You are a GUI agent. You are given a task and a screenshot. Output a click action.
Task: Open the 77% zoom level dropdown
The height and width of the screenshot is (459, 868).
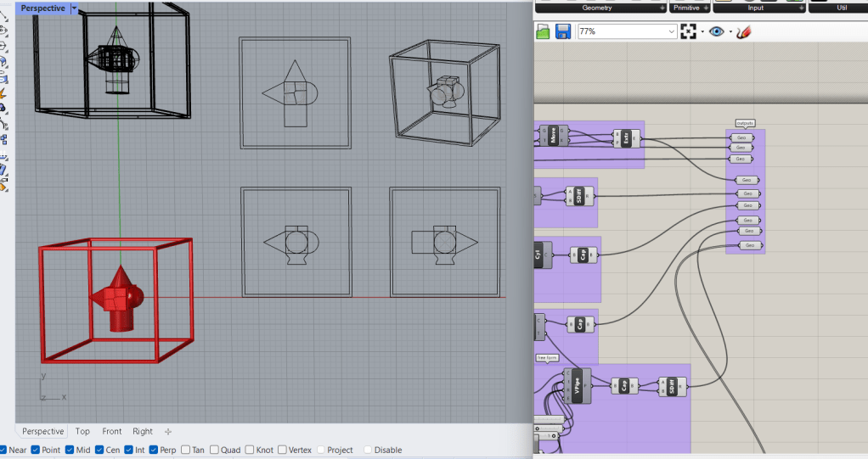click(672, 31)
